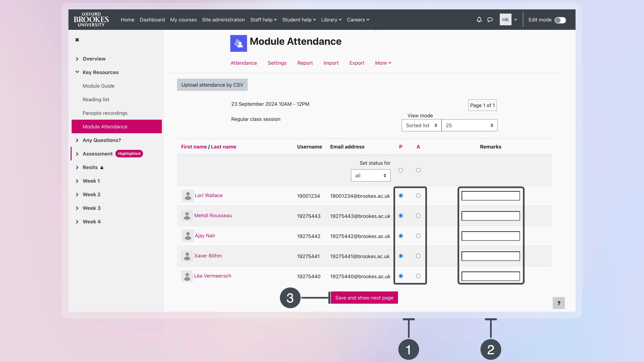Screen dimensions: 644x362
Task: Mark Mehdi Rousseau as absent
Action: pyautogui.click(x=418, y=216)
